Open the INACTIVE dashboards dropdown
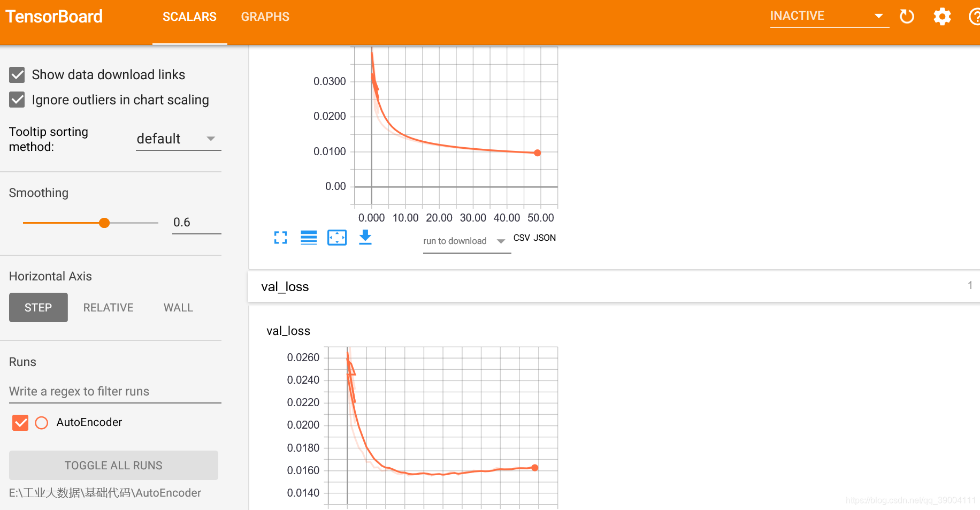This screenshot has width=980, height=510. pos(829,17)
